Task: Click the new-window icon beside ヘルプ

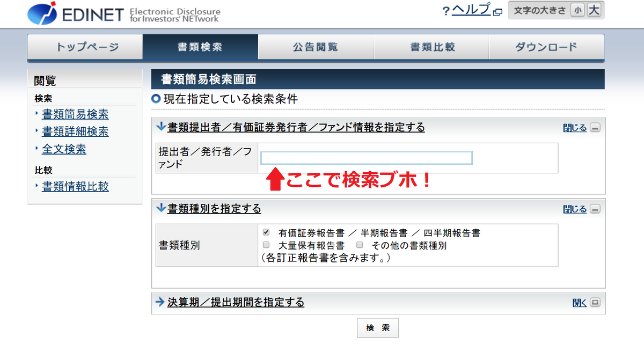Action: click(x=497, y=12)
